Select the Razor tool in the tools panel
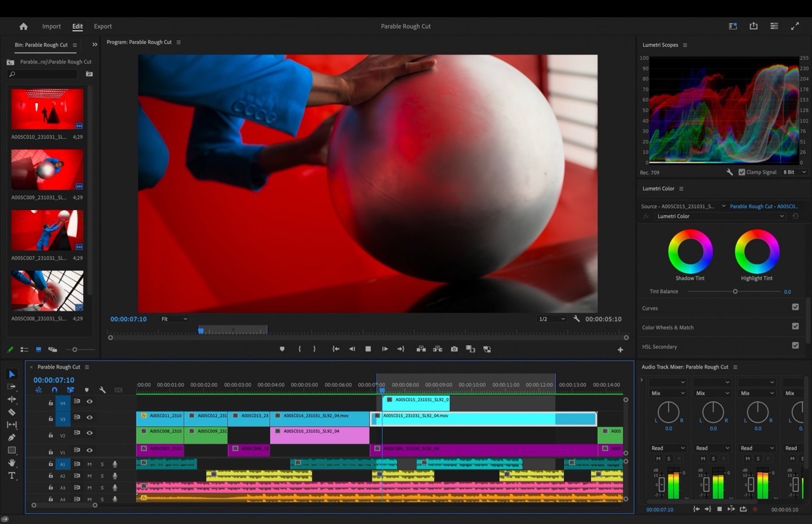The width and height of the screenshot is (812, 524). (11, 412)
